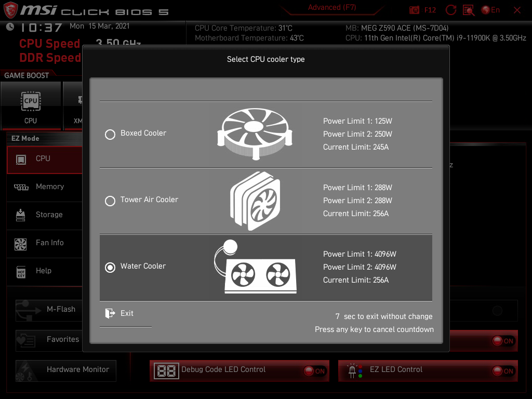Close the BIOS with the X icon

tap(517, 10)
